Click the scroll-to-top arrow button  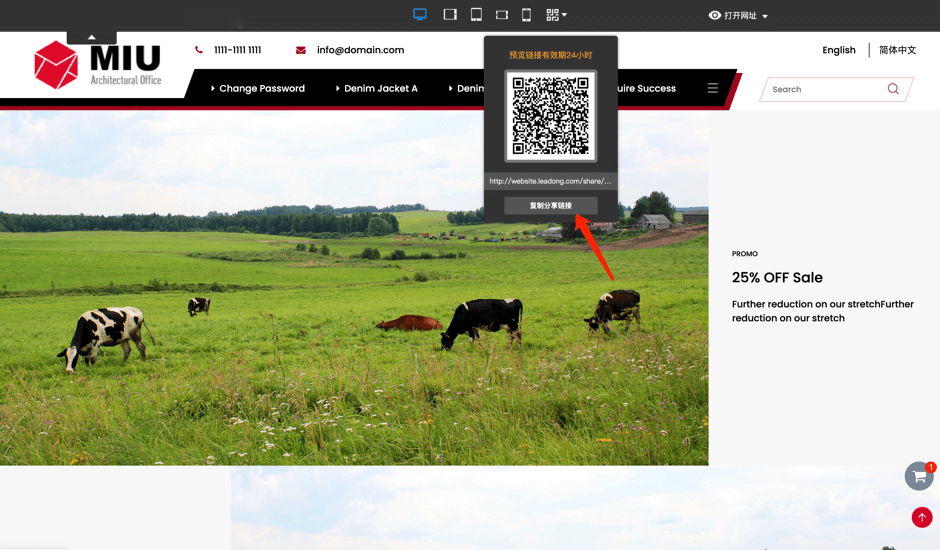[922, 517]
